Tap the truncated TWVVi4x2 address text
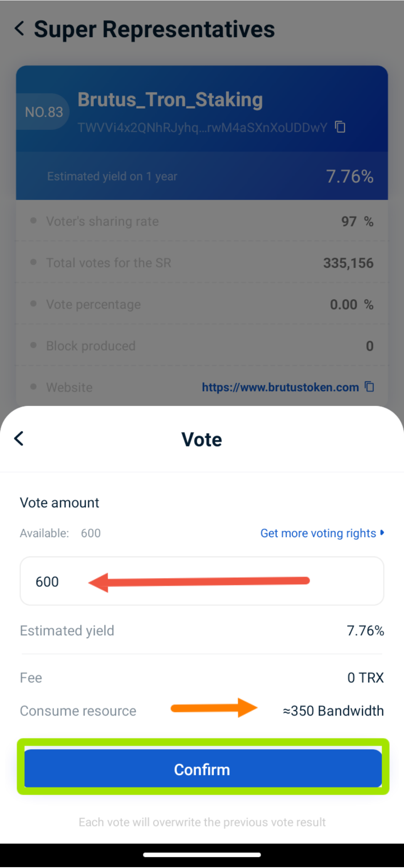This screenshot has height=868, width=404. 202,128
